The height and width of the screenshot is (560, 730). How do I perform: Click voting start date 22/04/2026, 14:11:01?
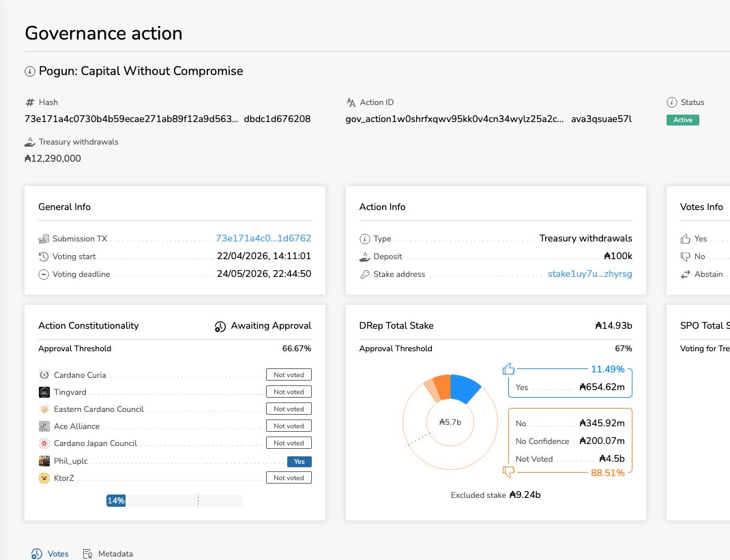point(264,256)
